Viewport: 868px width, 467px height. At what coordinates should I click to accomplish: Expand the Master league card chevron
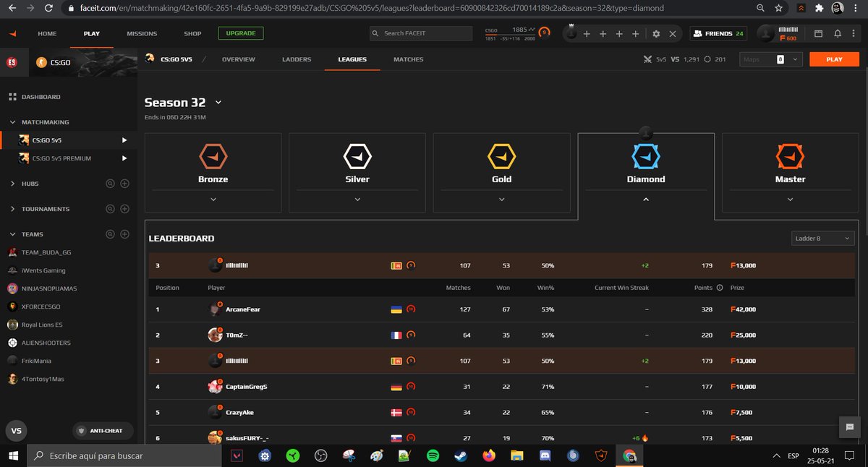pos(790,200)
